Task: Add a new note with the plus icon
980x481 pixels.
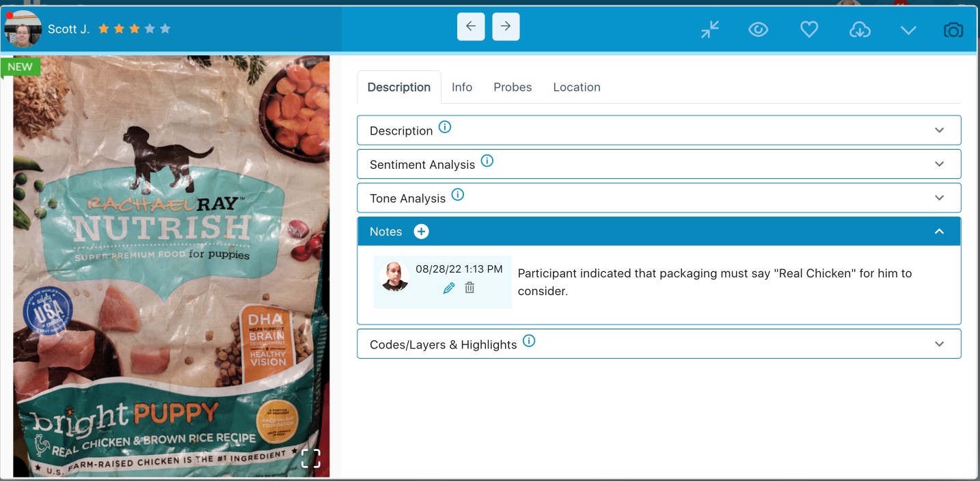Action: tap(421, 231)
